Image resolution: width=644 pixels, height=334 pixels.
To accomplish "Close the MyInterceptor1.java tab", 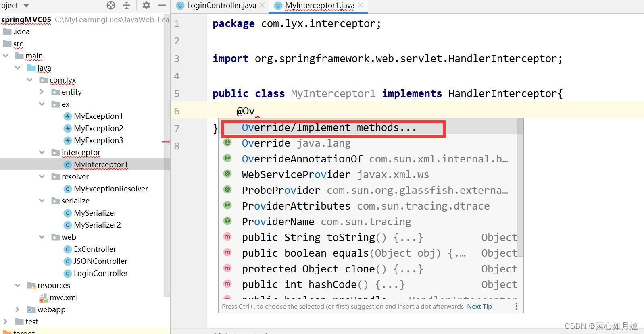I will pyautogui.click(x=361, y=5).
